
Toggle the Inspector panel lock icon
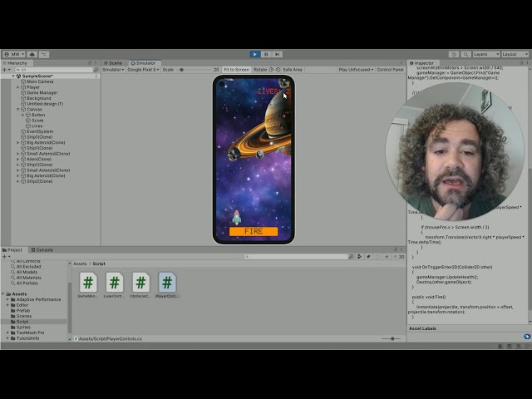521,63
